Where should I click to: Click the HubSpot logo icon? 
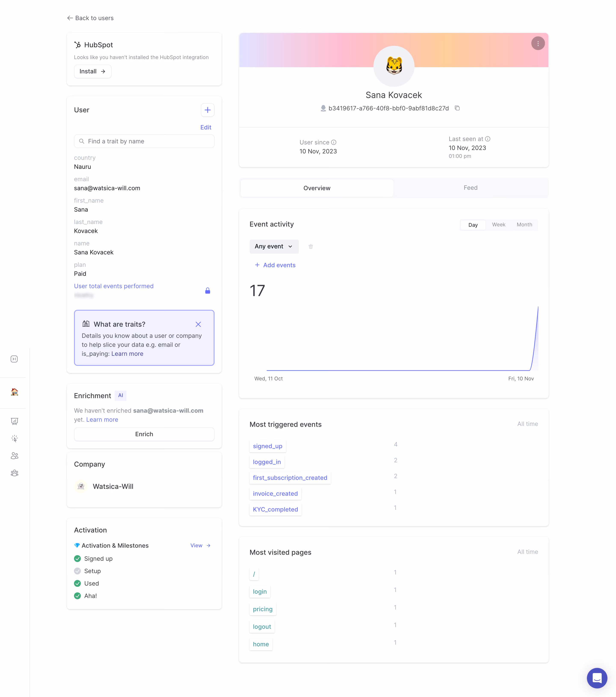click(78, 45)
